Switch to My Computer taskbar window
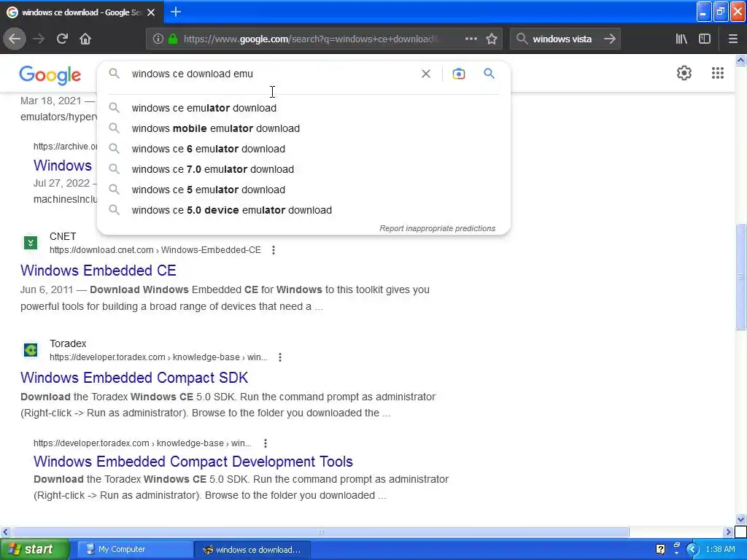Image resolution: width=747 pixels, height=560 pixels. point(134,550)
